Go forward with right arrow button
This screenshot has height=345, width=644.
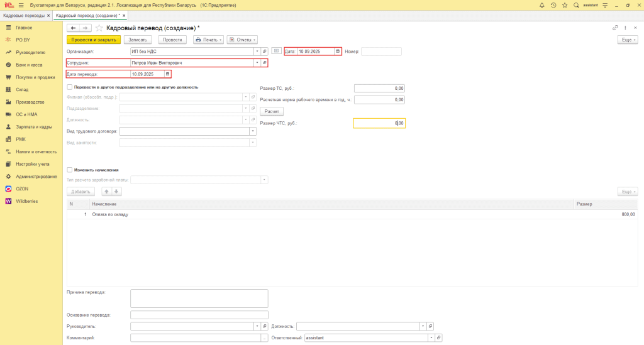click(x=85, y=28)
